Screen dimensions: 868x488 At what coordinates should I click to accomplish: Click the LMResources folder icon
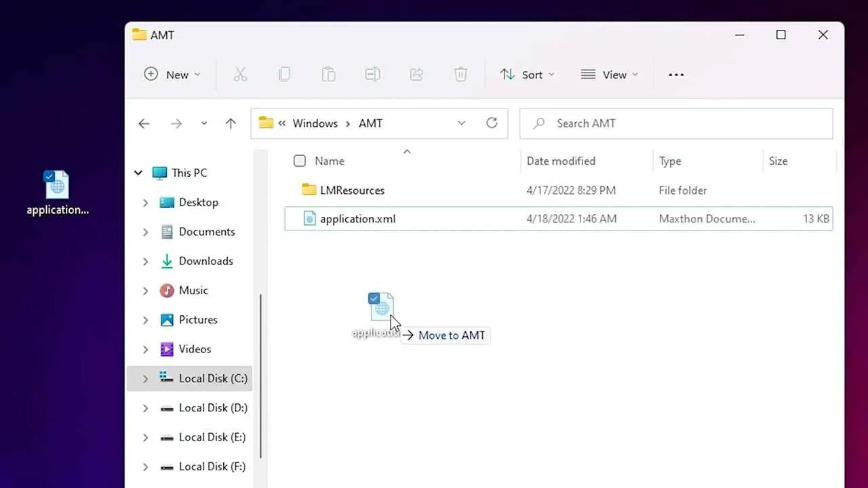coord(309,190)
